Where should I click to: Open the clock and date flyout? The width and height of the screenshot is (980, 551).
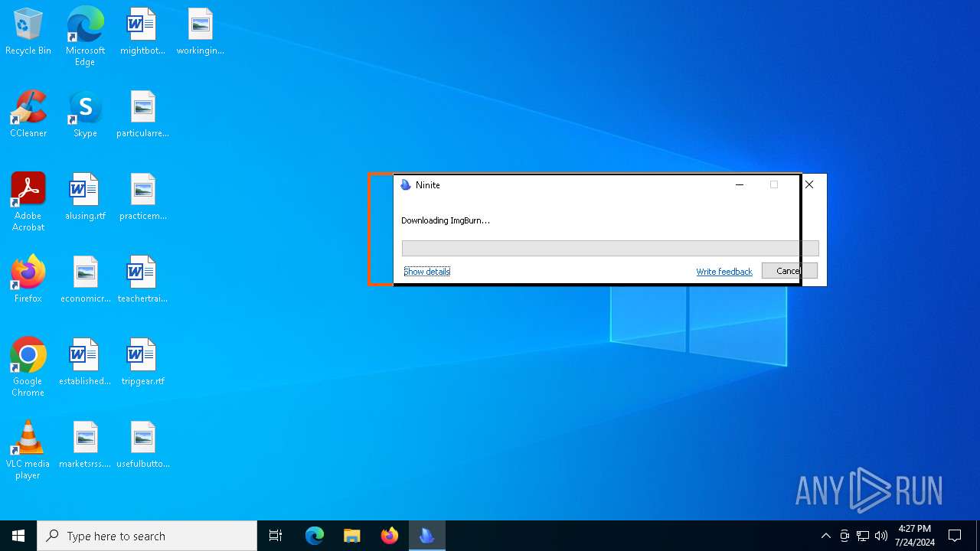[x=915, y=536]
